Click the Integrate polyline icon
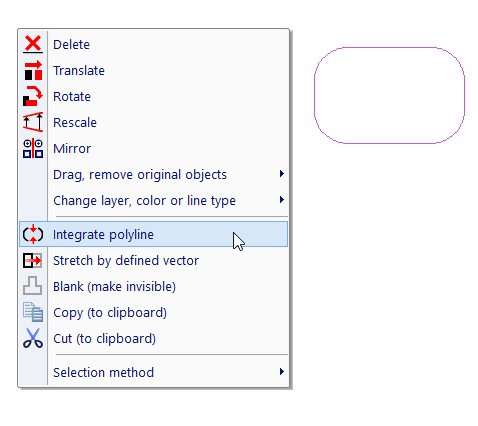Viewport: 478px width, 426px height. pos(33,234)
